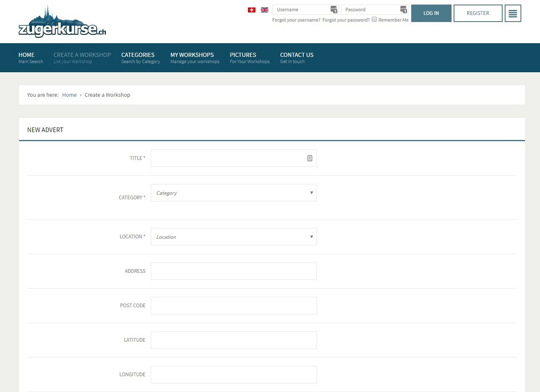This screenshot has height=392, width=540.
Task: Click the password manager icon in Password field
Action: (403, 10)
